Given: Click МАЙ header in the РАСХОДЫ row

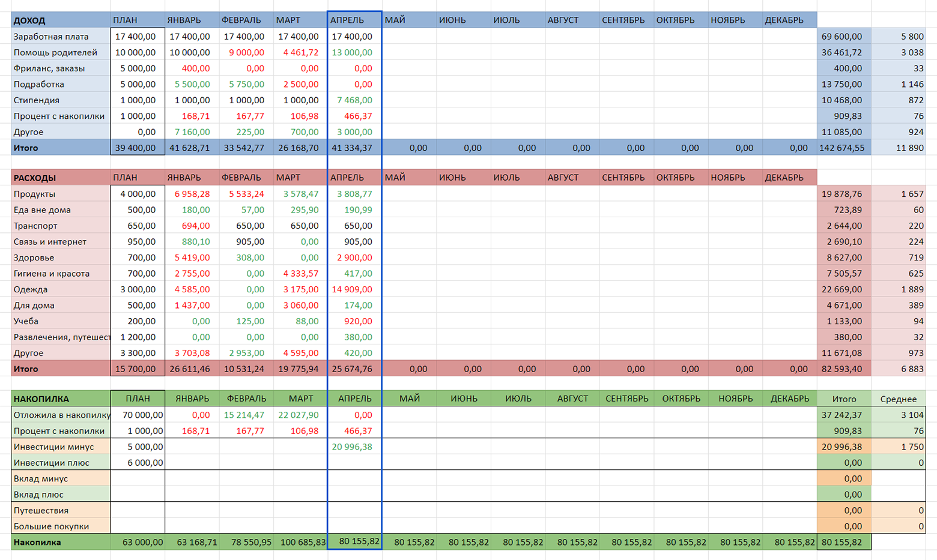Looking at the screenshot, I should (409, 178).
